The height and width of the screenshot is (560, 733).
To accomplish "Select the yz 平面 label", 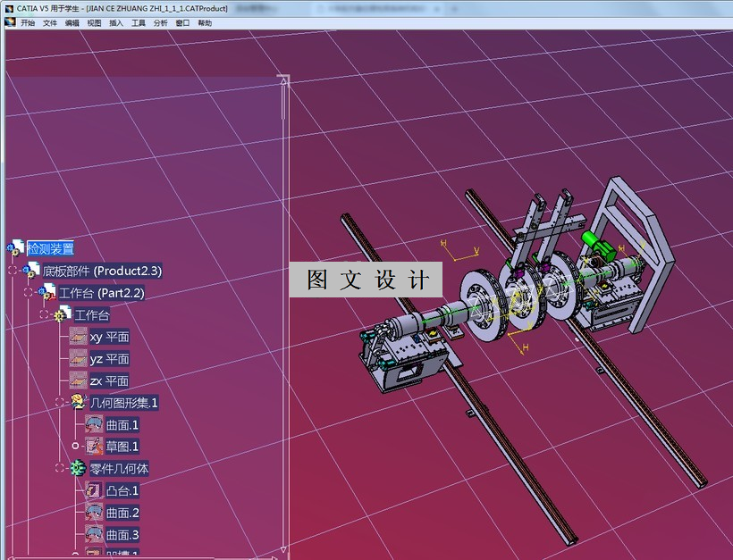I will click(x=109, y=359).
